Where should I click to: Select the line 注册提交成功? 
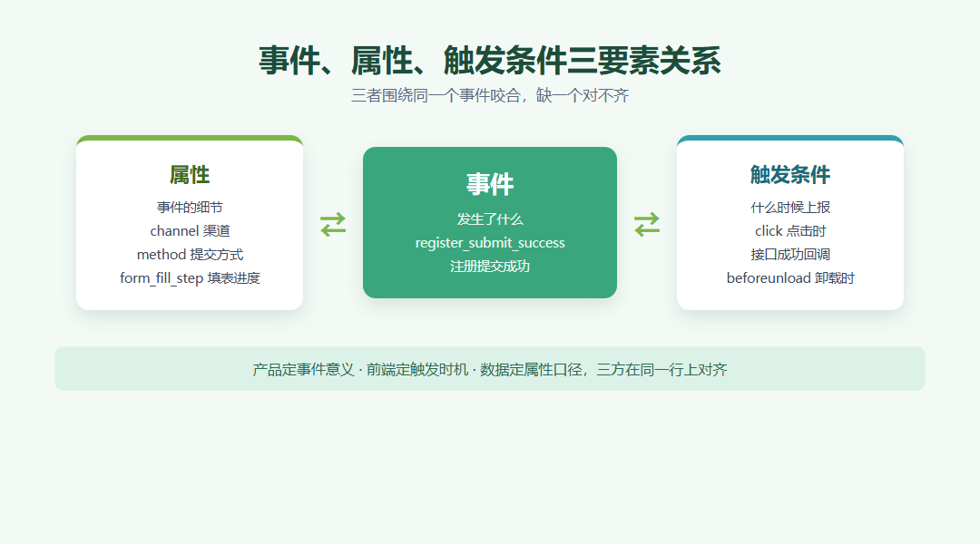[490, 267]
